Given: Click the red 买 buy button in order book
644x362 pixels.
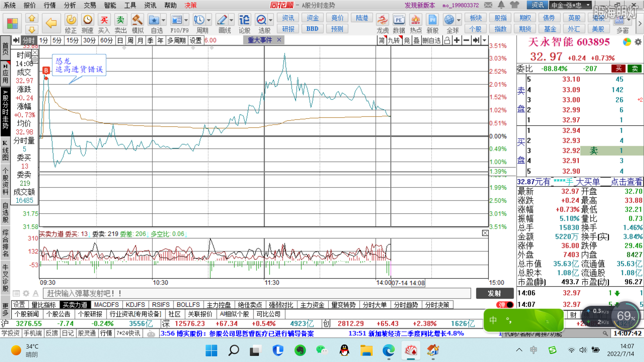Looking at the screenshot, I should (619, 69).
